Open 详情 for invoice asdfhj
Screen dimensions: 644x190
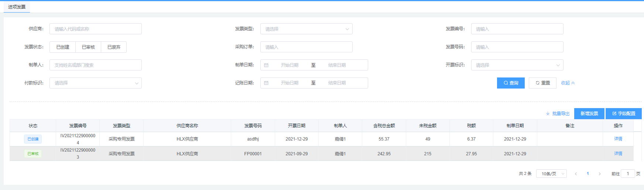pos(618,139)
